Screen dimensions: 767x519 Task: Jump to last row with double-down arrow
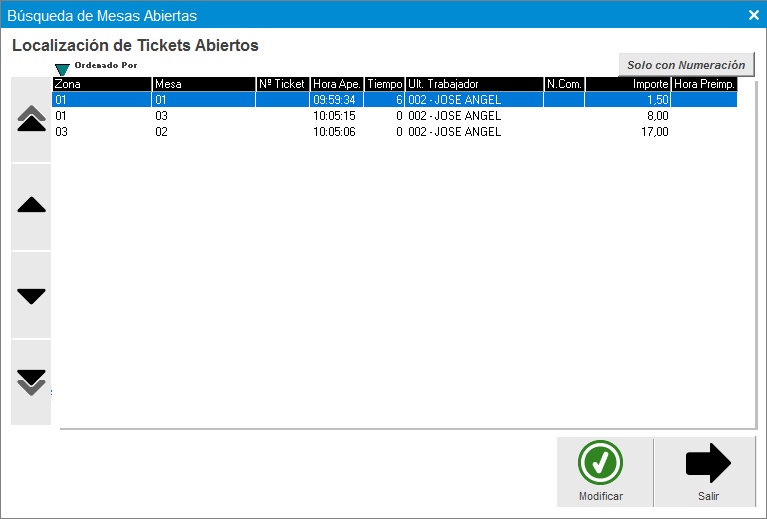tap(31, 382)
